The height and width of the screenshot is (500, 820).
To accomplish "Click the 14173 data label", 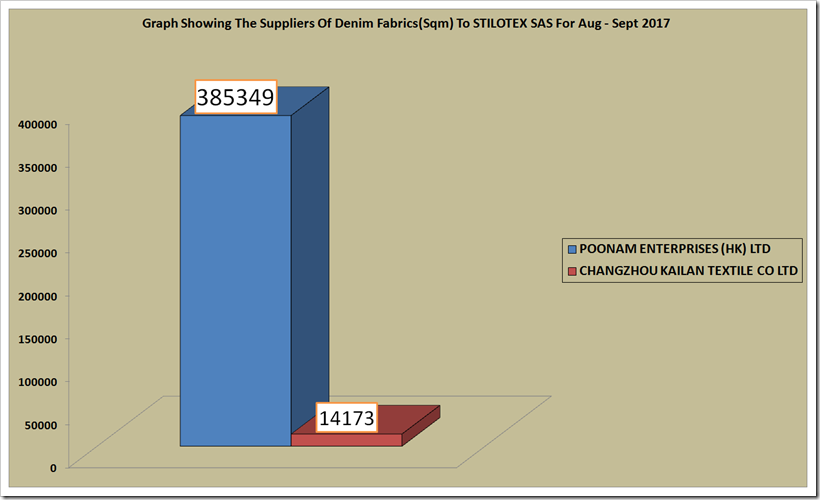I will pyautogui.click(x=347, y=418).
